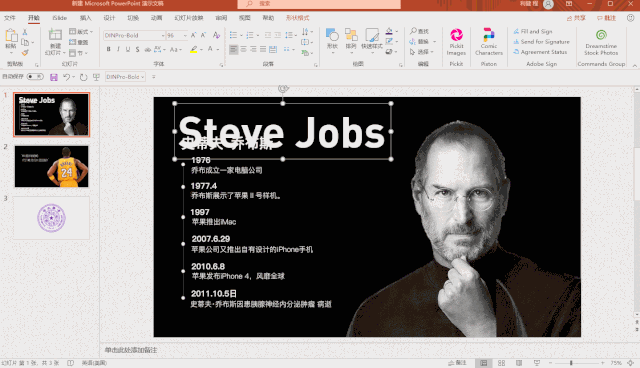Toggle Italic formatting
The image size is (640, 368).
pos(118,49)
